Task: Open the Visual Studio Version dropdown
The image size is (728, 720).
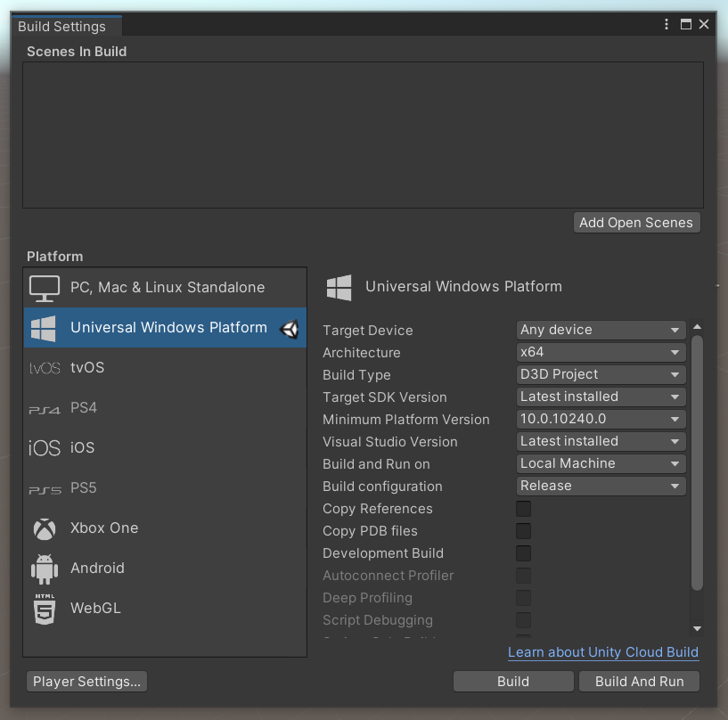Action: pyautogui.click(x=601, y=441)
